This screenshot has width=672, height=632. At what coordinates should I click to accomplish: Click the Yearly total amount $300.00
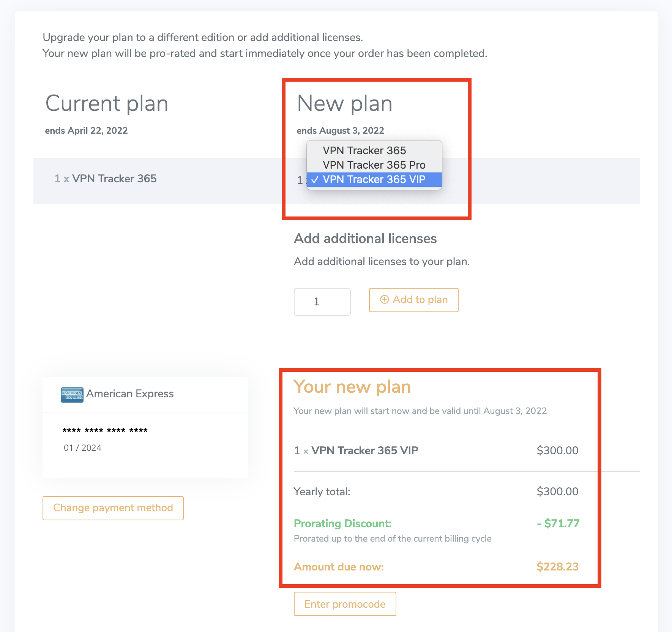pos(557,491)
